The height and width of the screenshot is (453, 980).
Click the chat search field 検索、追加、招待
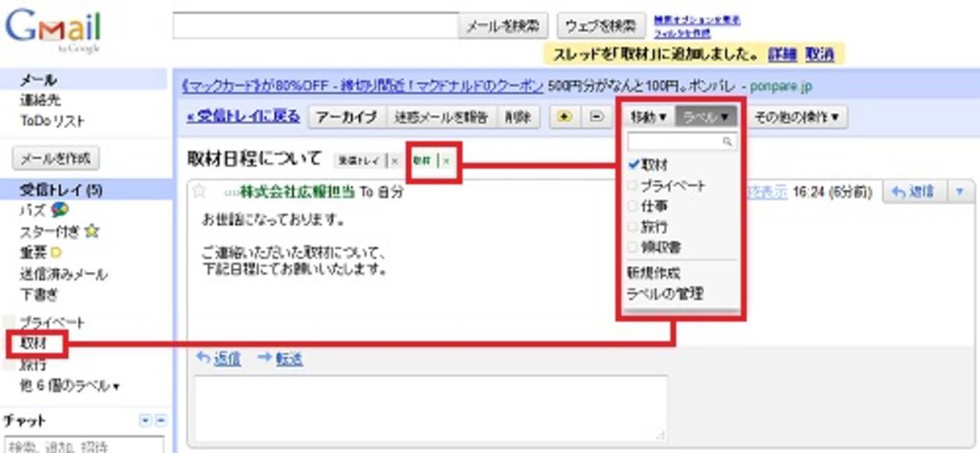pyautogui.click(x=83, y=445)
